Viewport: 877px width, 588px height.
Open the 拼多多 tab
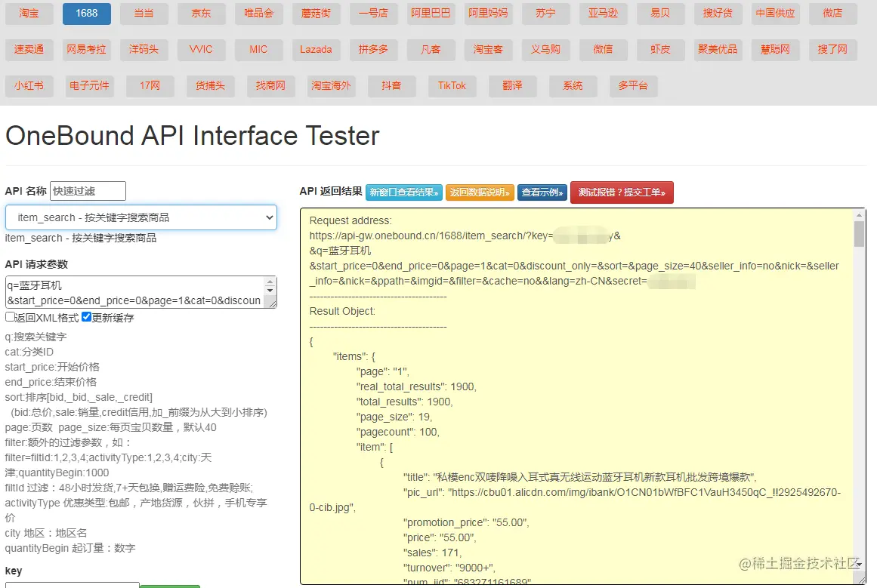pos(374,50)
